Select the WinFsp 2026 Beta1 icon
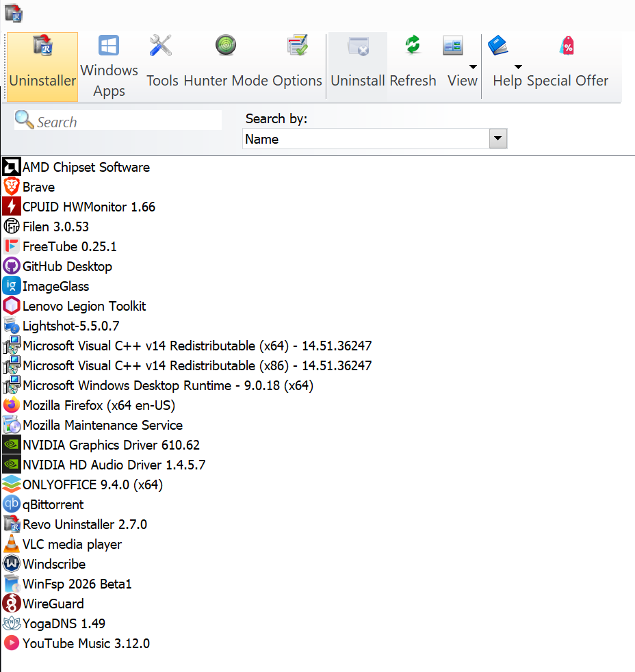 pyautogui.click(x=12, y=583)
